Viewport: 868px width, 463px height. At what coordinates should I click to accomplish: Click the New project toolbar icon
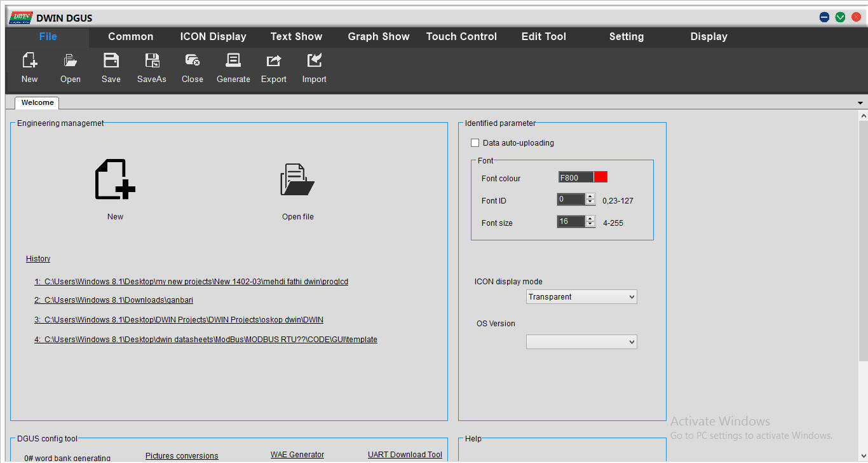[29, 61]
